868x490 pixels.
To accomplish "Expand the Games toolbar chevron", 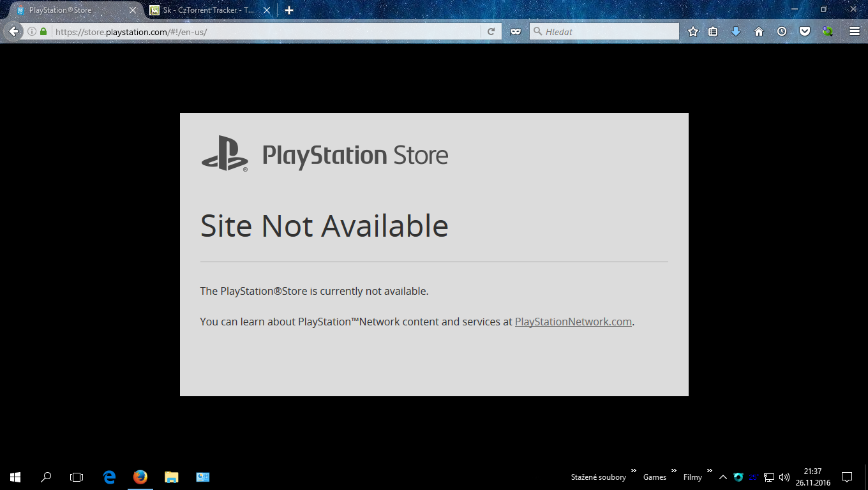I will [x=673, y=471].
